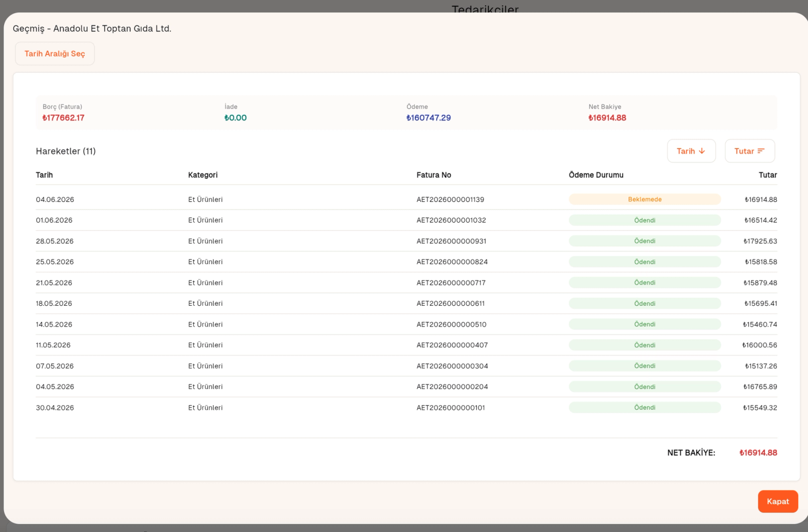808x532 pixels.
Task: Click invoice number AET2026000000304
Action: pyautogui.click(x=452, y=366)
